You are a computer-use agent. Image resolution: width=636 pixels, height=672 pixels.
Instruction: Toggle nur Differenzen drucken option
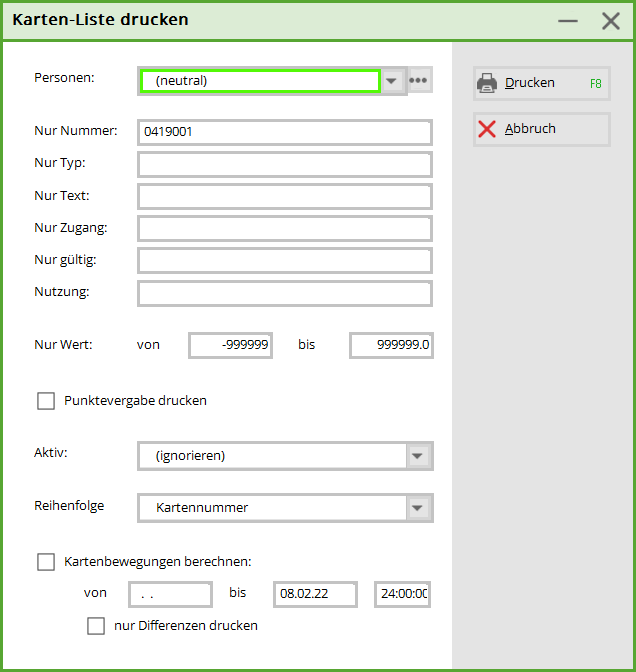coord(96,626)
